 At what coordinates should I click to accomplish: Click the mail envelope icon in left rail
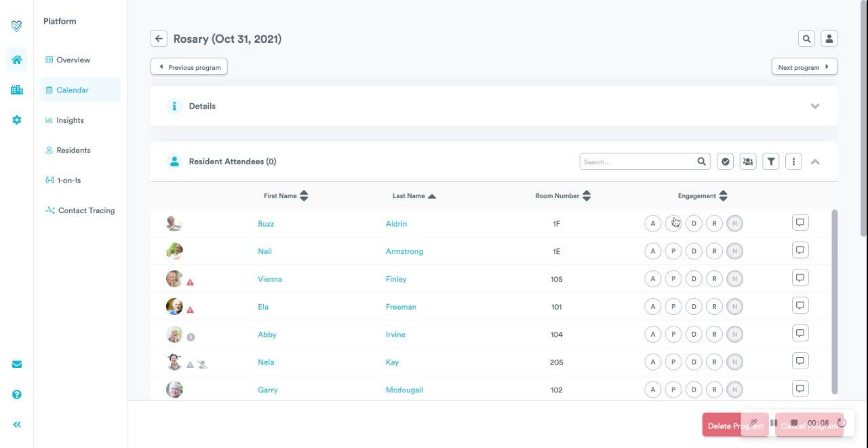pyautogui.click(x=17, y=365)
